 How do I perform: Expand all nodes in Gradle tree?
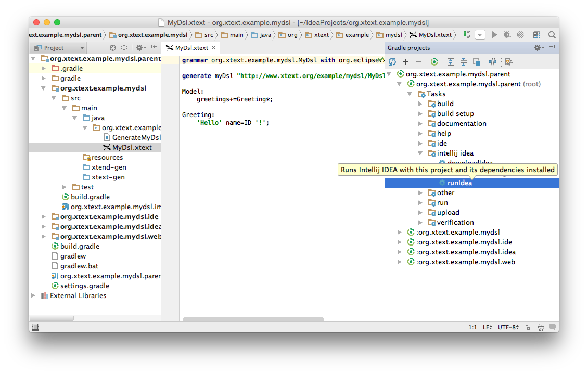pyautogui.click(x=451, y=62)
